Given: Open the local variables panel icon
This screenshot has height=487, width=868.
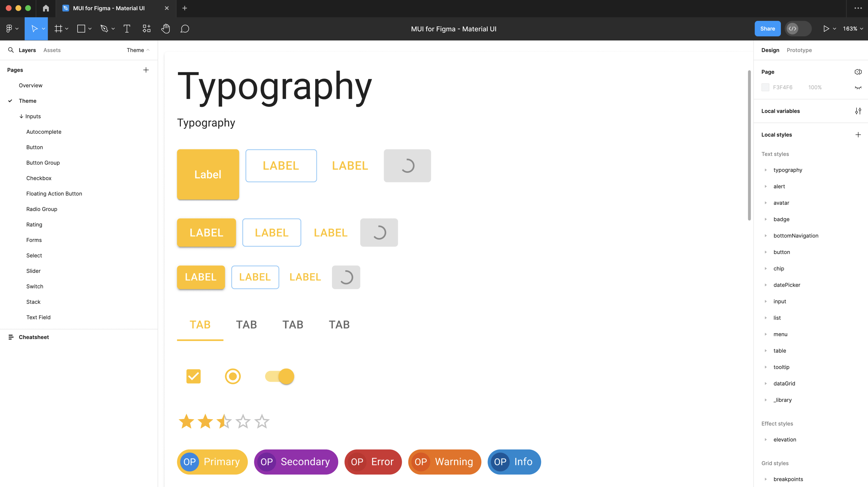Looking at the screenshot, I should click(858, 111).
